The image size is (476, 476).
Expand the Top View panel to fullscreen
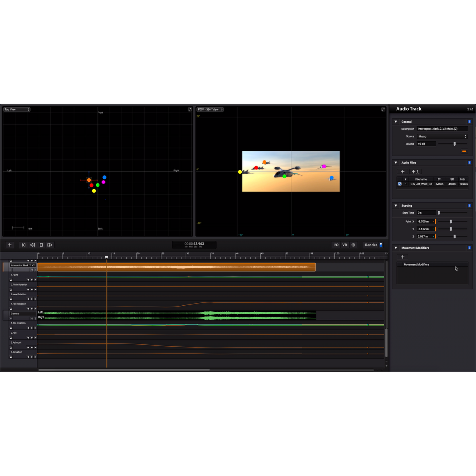click(x=190, y=109)
